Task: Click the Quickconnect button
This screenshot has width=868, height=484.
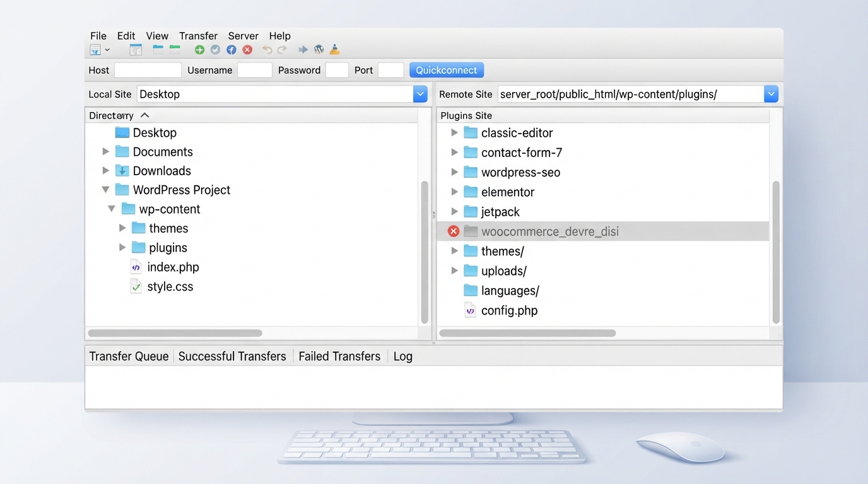Action: tap(447, 70)
